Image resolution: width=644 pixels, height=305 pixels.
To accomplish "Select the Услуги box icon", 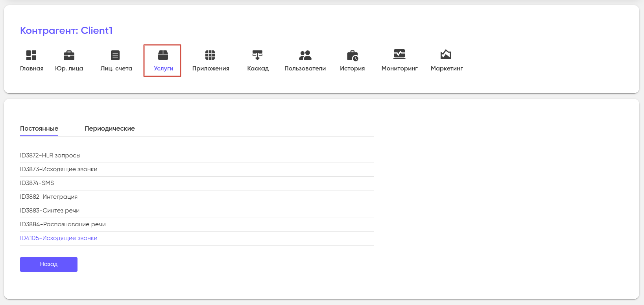I will pos(163,55).
